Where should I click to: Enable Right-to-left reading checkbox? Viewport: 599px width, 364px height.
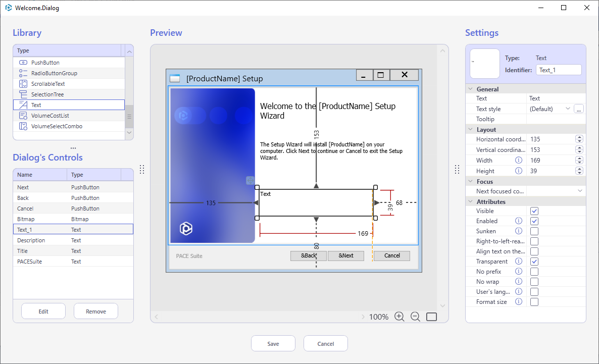pos(534,241)
